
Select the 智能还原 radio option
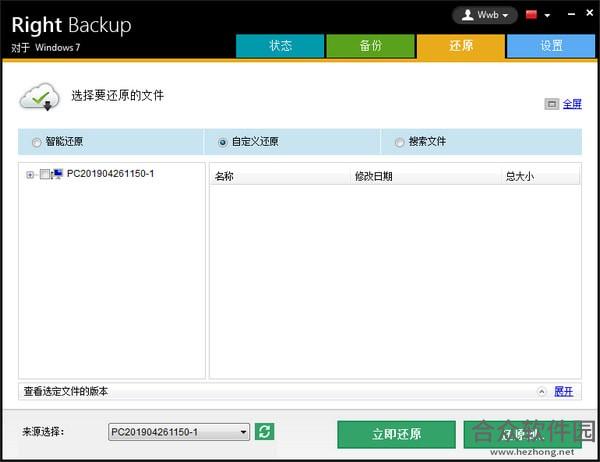[x=36, y=142]
